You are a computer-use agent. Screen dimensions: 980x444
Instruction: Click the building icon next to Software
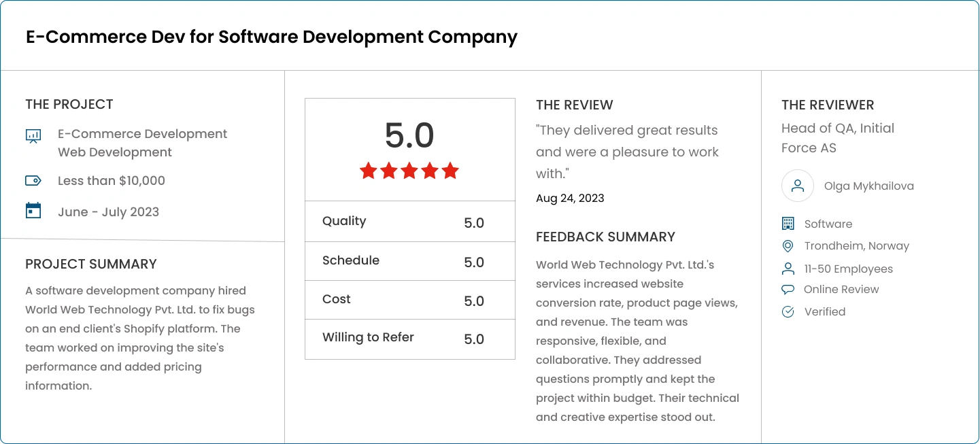click(788, 224)
